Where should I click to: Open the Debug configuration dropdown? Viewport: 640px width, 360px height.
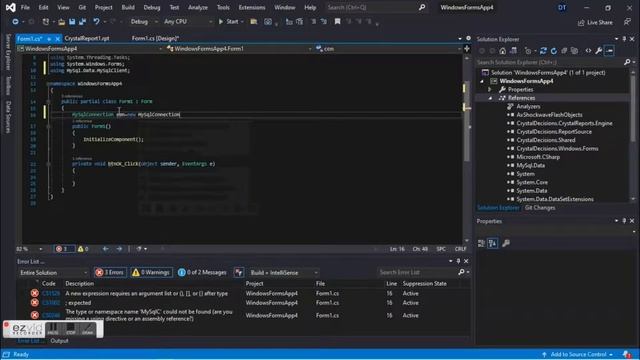click(144, 22)
